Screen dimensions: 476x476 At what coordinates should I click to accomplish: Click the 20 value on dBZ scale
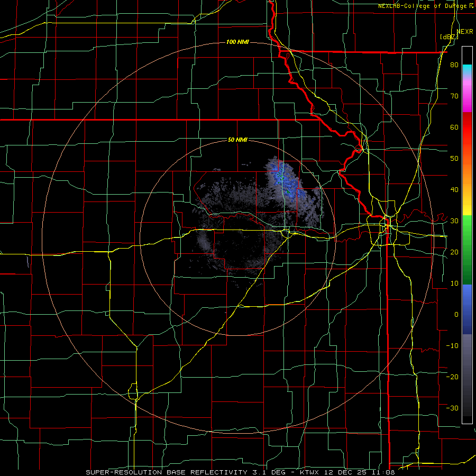point(454,252)
